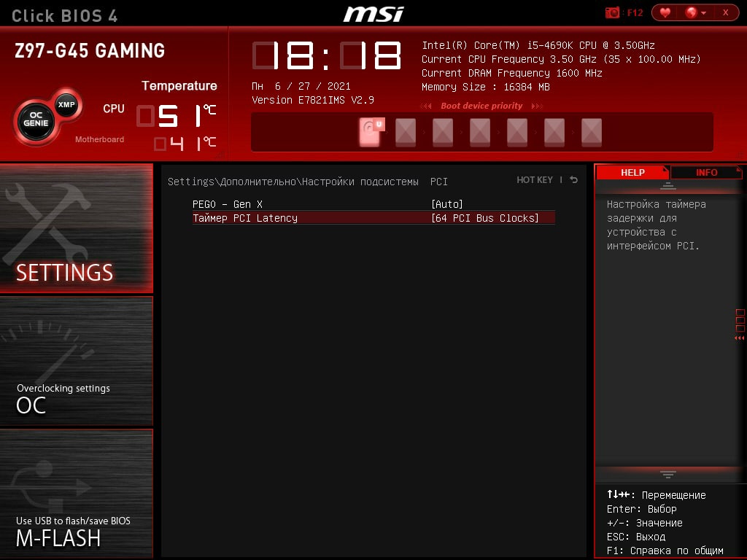
Task: Go back using the return arrow icon
Action: pyautogui.click(x=573, y=179)
